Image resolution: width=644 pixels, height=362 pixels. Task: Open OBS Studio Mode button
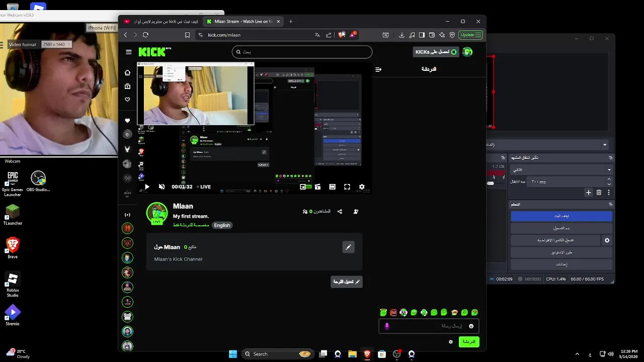tap(561, 252)
